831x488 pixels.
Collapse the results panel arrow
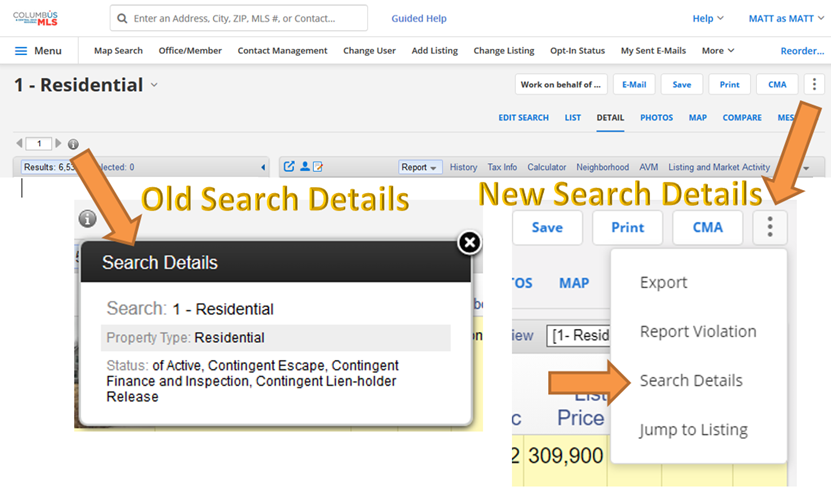coord(263,168)
